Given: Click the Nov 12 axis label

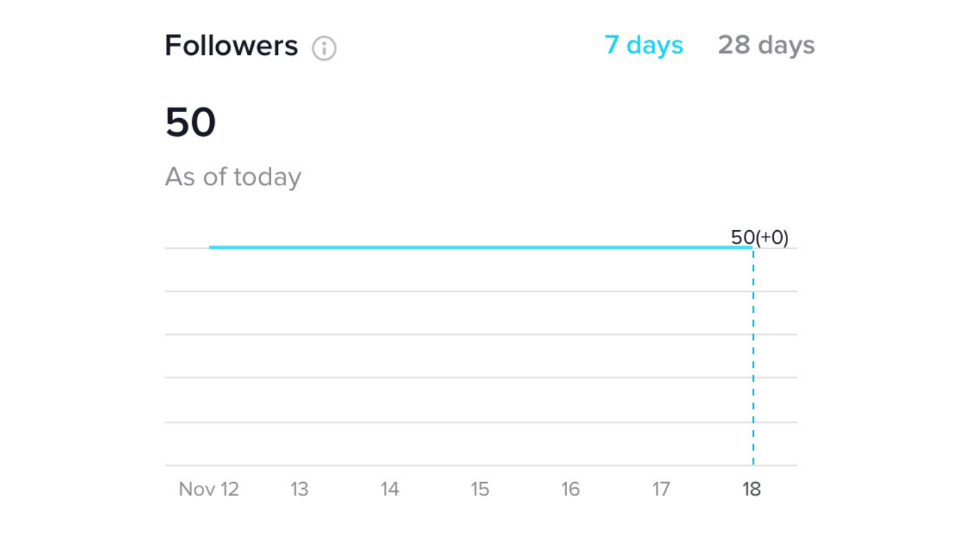Looking at the screenshot, I should 209,489.
